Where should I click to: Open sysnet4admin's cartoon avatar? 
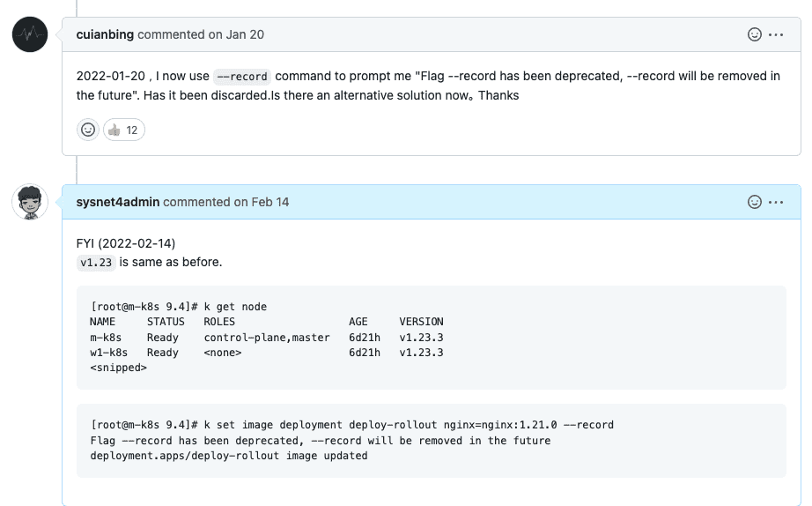tap(30, 202)
